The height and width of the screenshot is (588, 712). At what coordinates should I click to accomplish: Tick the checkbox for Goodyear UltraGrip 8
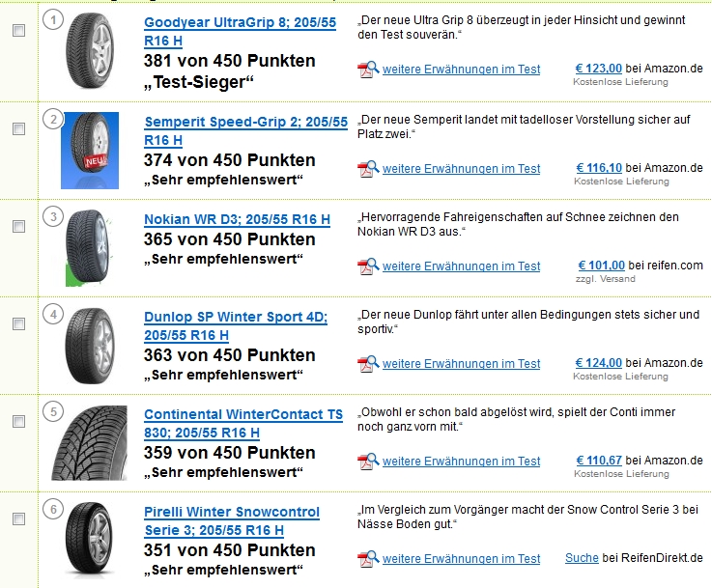coord(18,31)
